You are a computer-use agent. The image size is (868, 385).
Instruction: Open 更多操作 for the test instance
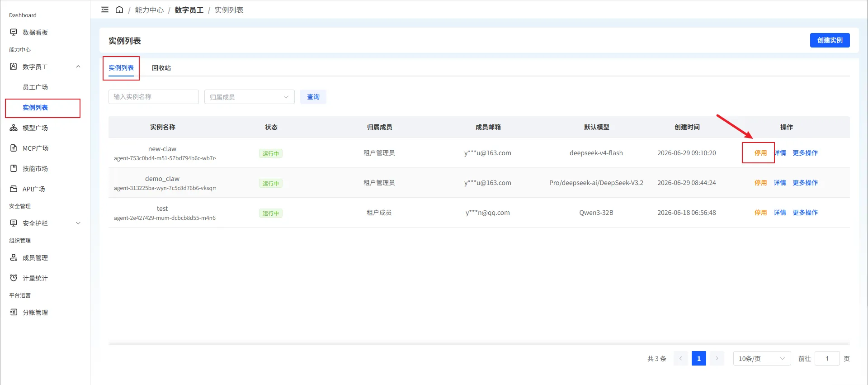pos(805,213)
